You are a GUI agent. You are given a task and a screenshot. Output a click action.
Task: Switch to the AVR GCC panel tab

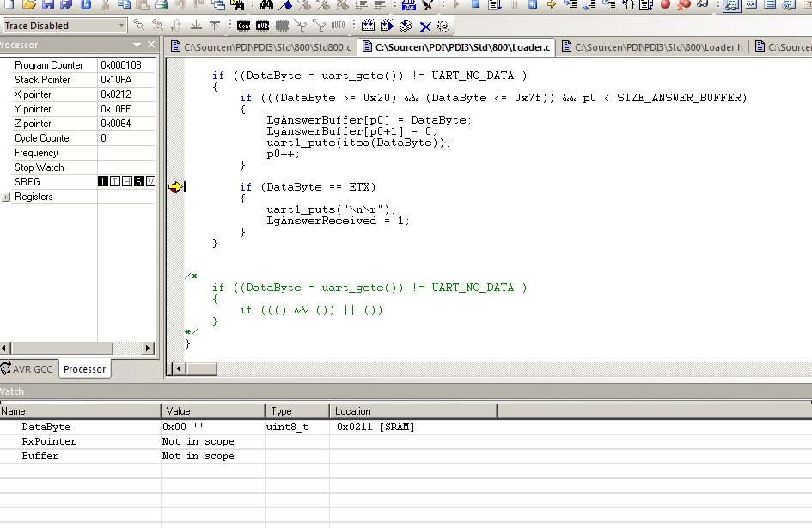coord(28,369)
